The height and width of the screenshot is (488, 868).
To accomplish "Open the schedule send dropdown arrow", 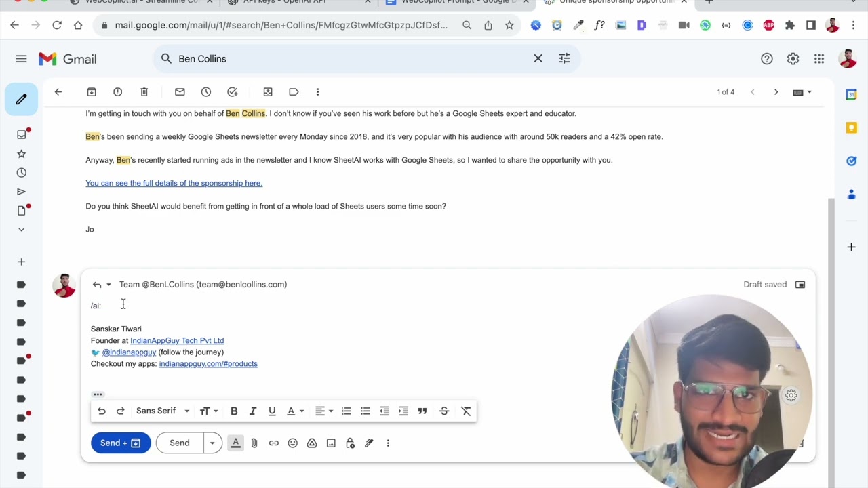I will [212, 443].
